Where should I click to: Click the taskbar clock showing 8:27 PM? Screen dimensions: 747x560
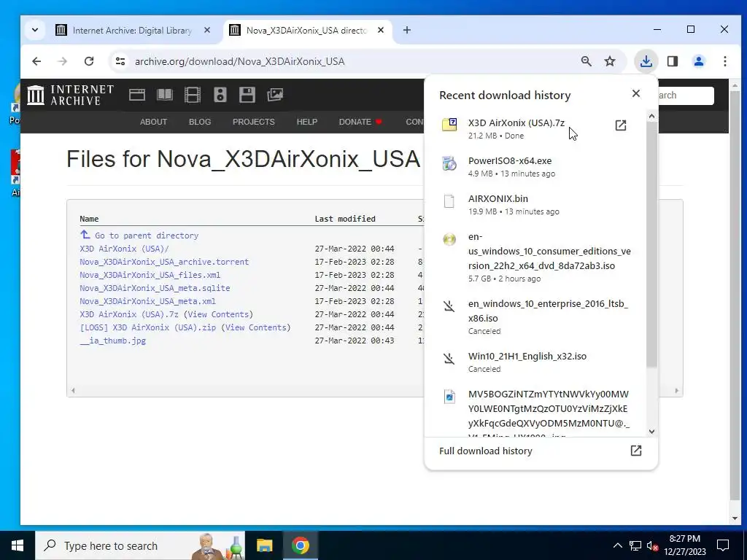coord(684,545)
